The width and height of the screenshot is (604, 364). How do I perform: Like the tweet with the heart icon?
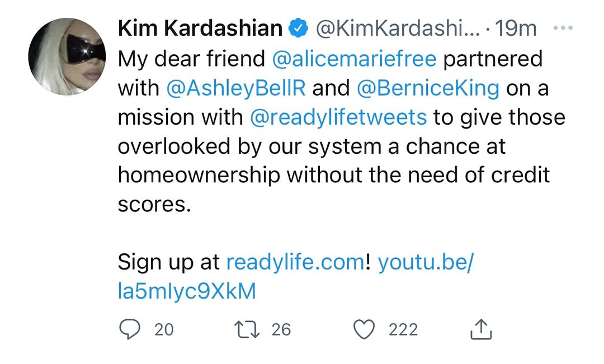365,329
